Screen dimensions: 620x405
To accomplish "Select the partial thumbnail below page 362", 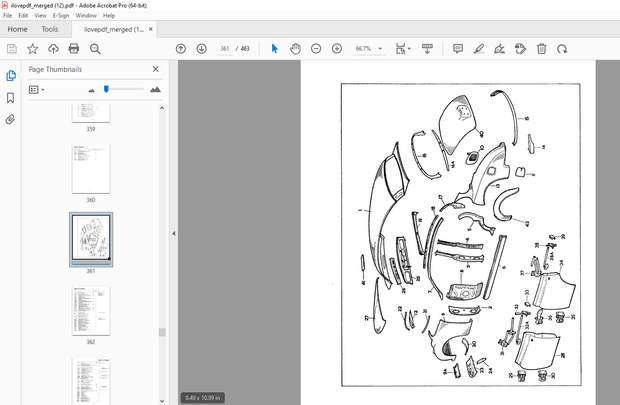I will (91, 380).
